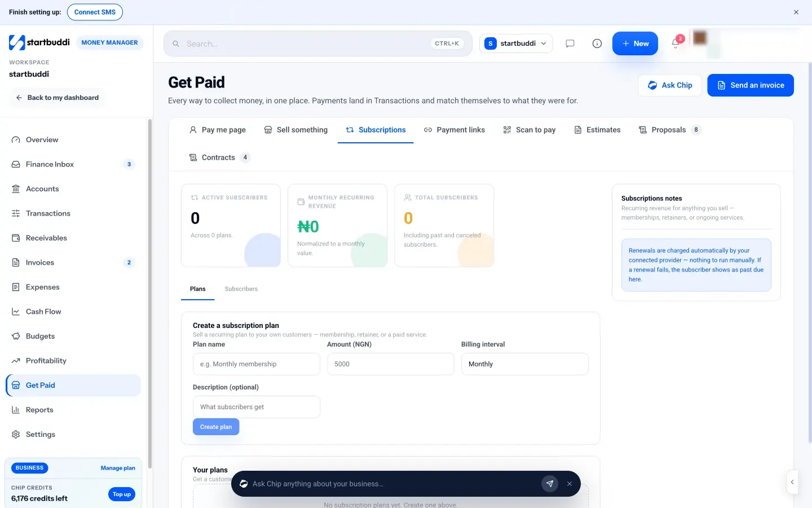Expand the collapsed right side panel
Image resolution: width=812 pixels, height=508 pixels.
click(x=792, y=482)
